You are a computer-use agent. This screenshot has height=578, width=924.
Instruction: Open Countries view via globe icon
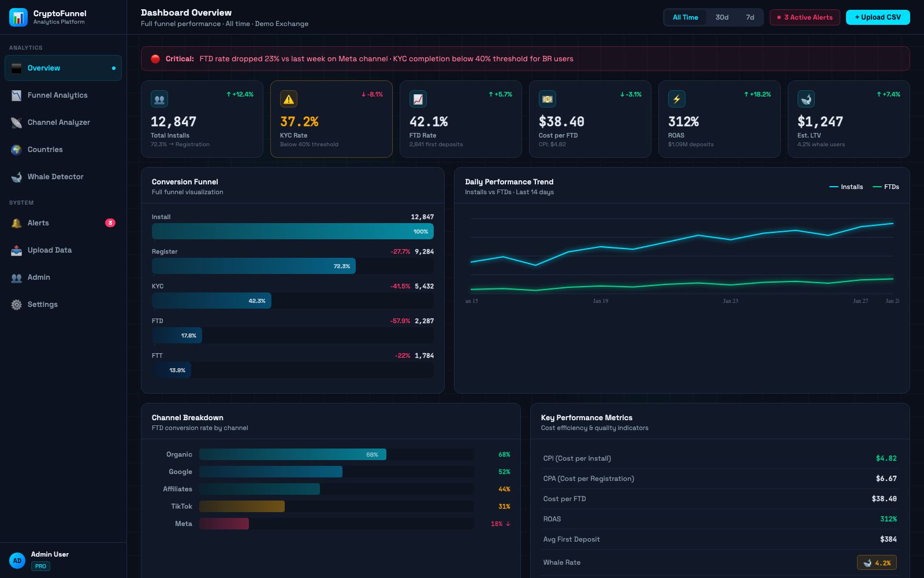click(16, 149)
